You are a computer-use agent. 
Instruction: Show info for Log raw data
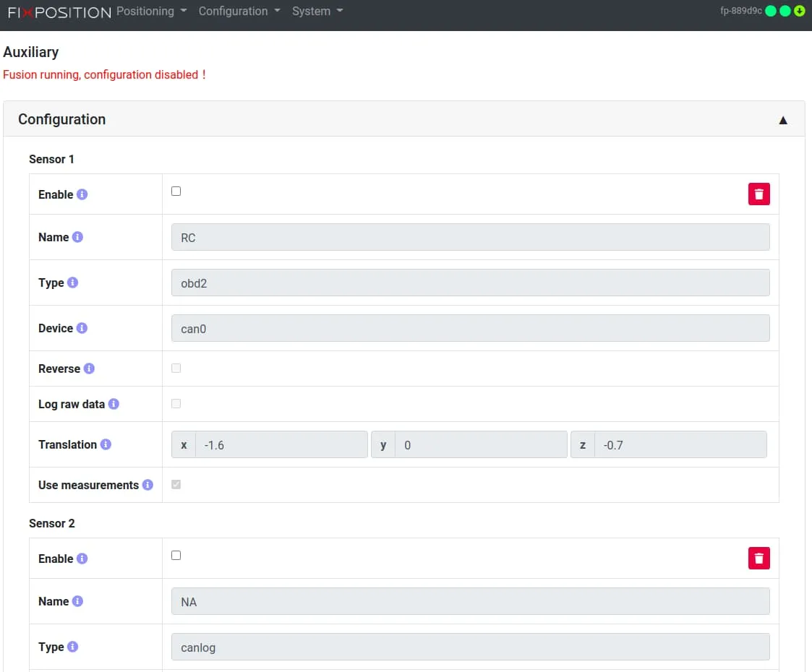point(114,404)
